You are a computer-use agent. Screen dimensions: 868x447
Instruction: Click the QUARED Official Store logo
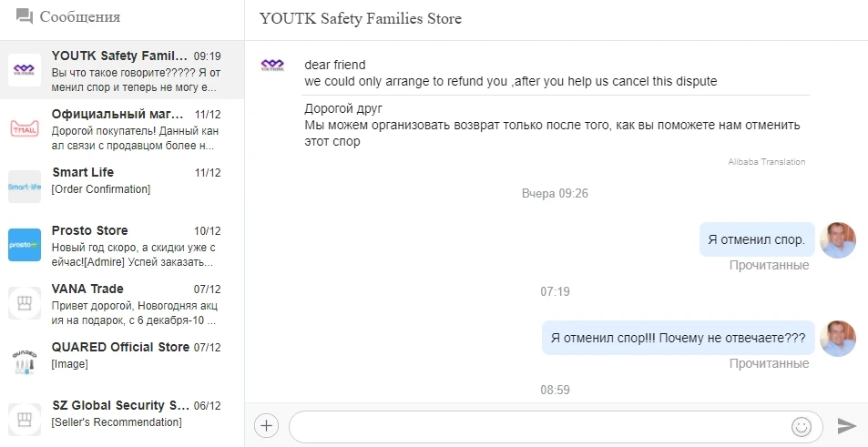pos(25,361)
